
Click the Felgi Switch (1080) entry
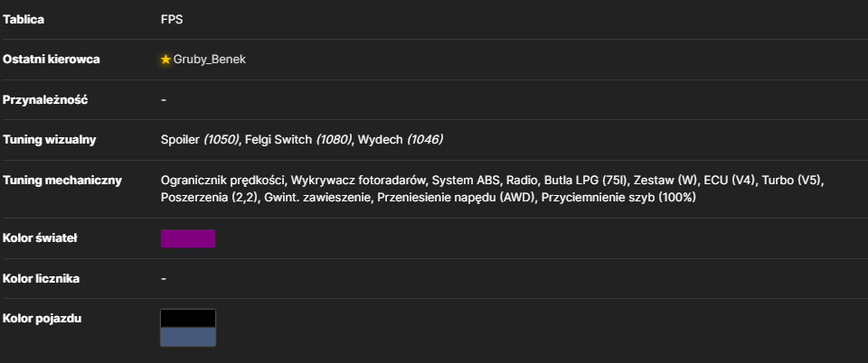click(x=299, y=140)
